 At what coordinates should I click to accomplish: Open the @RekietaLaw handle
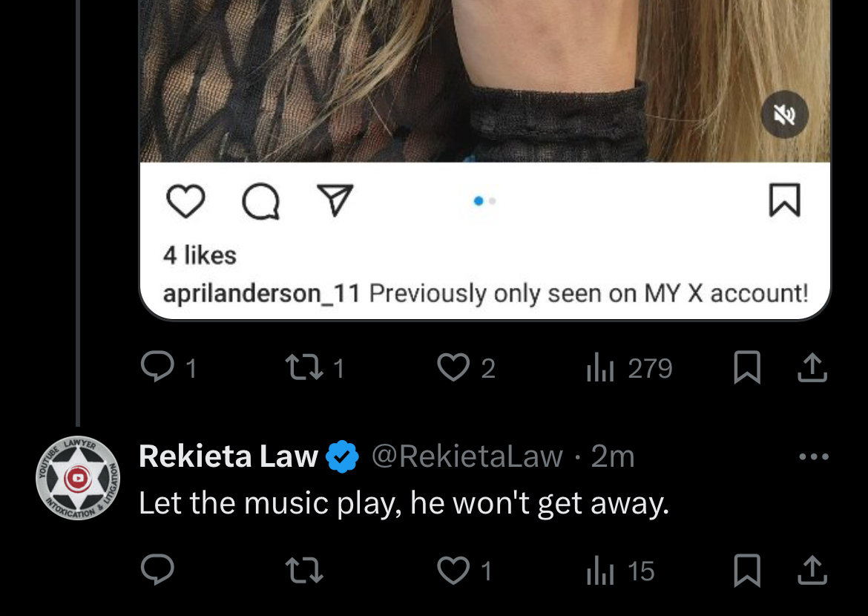tap(467, 456)
